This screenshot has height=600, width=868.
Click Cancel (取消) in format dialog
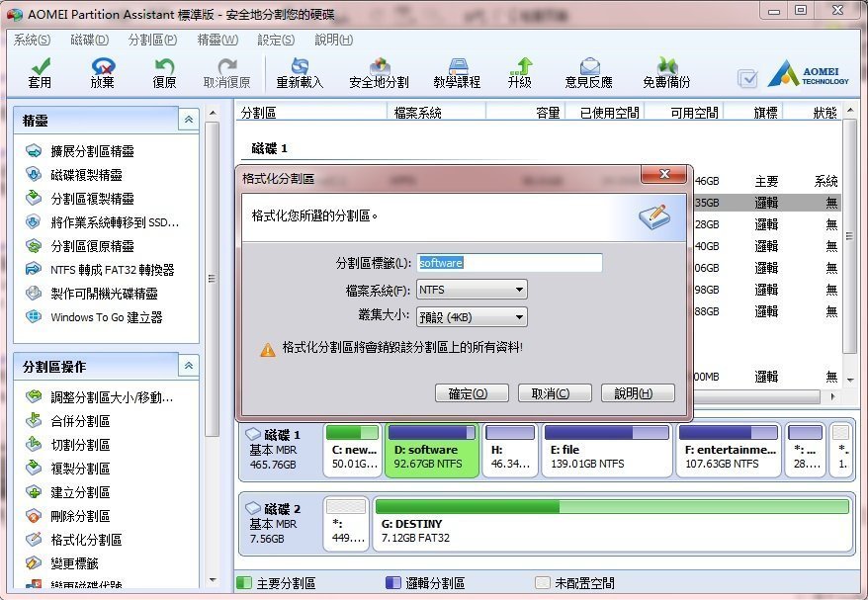(x=555, y=393)
